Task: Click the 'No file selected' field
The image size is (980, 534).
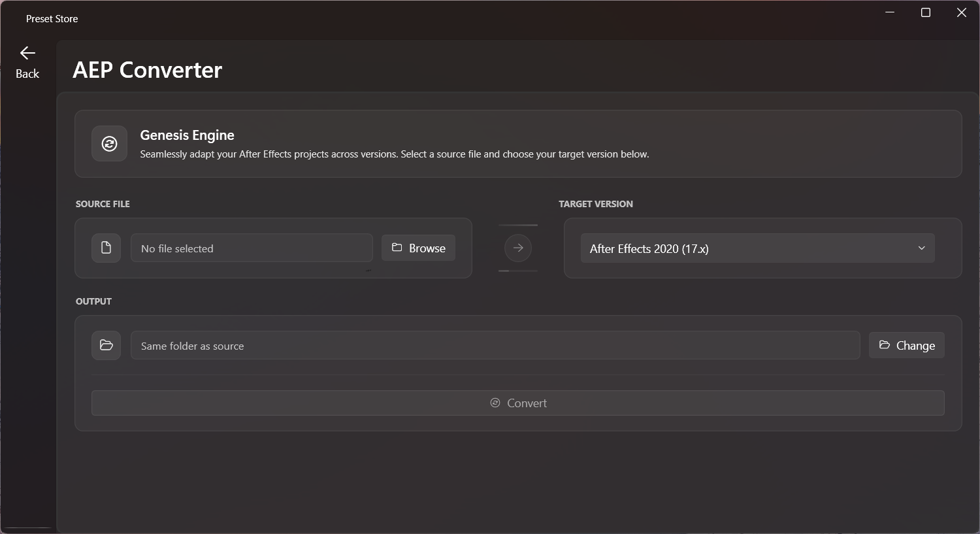Action: (252, 248)
